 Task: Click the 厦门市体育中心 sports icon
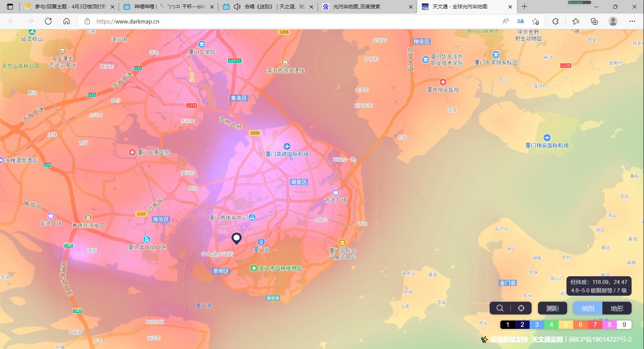(252, 217)
